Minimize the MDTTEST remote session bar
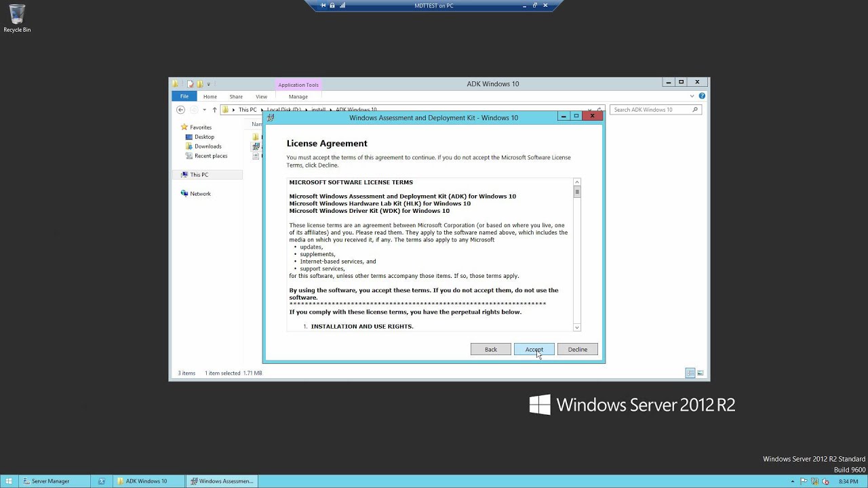Image resolution: width=868 pixels, height=488 pixels. coord(525,5)
